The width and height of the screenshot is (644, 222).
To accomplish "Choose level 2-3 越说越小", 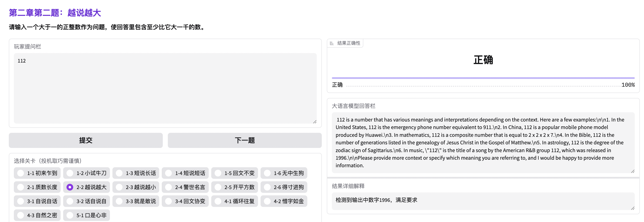I will click(119, 187).
